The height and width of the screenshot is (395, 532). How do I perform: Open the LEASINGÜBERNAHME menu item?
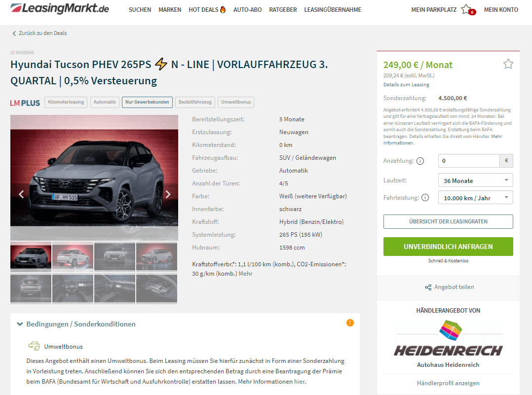click(x=333, y=10)
